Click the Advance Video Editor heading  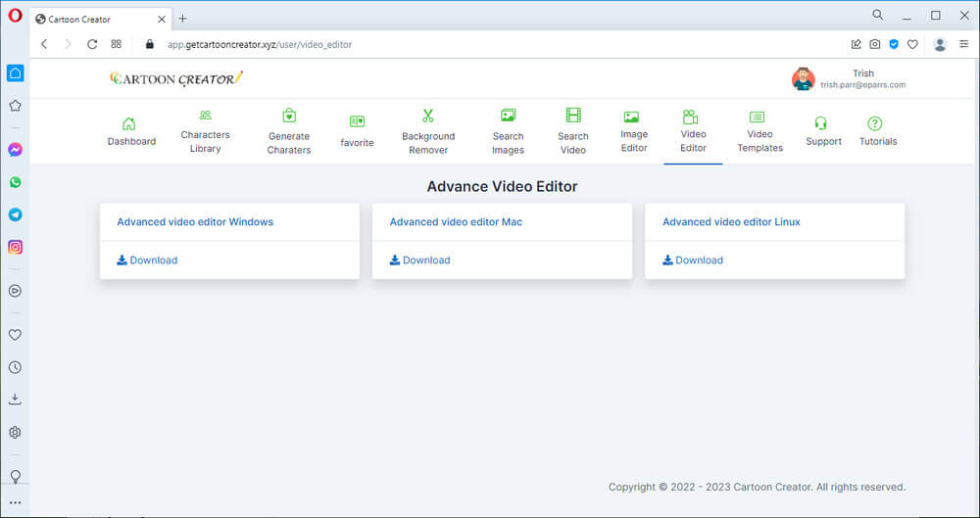502,186
